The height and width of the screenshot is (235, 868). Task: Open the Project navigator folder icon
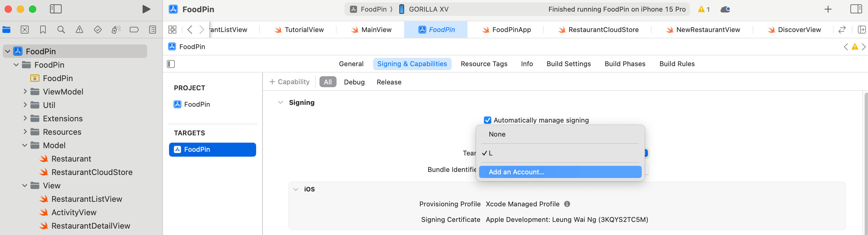tap(6, 29)
